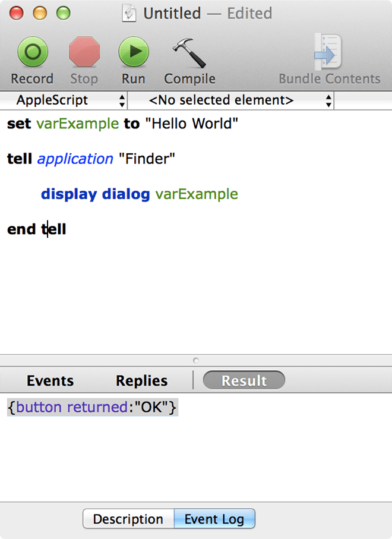Switch to the Replies view
Image resolution: width=392 pixels, height=539 pixels.
coord(141,380)
